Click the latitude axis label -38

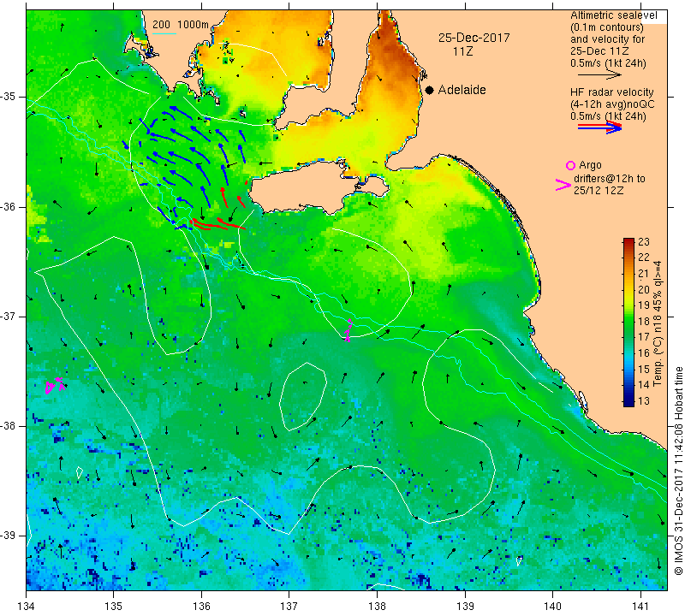coord(9,426)
